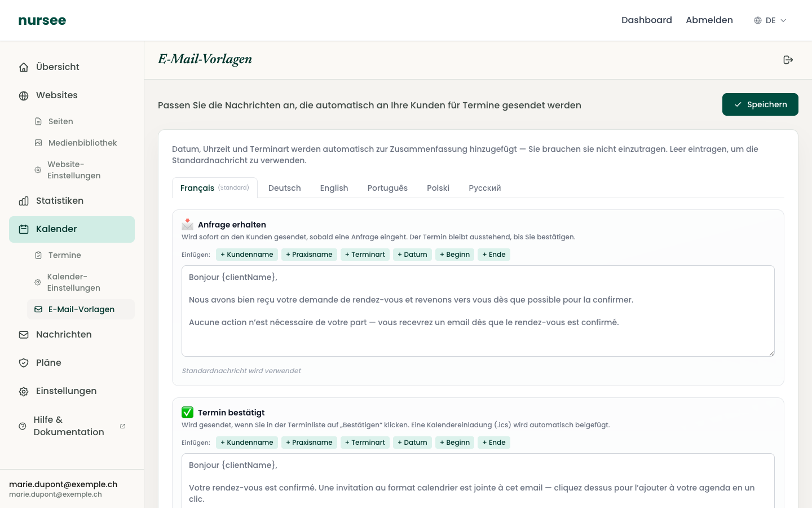Open Seiten under Websites

[81, 121]
